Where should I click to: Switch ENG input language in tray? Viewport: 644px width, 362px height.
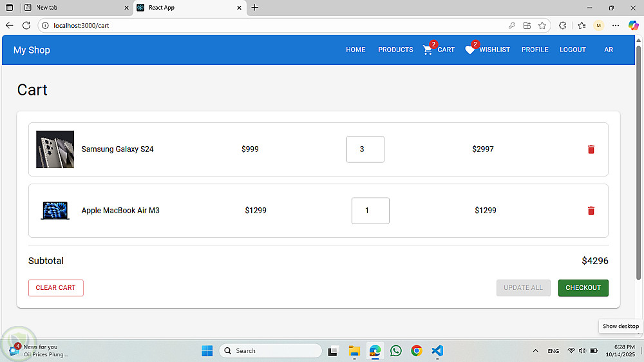(553, 351)
